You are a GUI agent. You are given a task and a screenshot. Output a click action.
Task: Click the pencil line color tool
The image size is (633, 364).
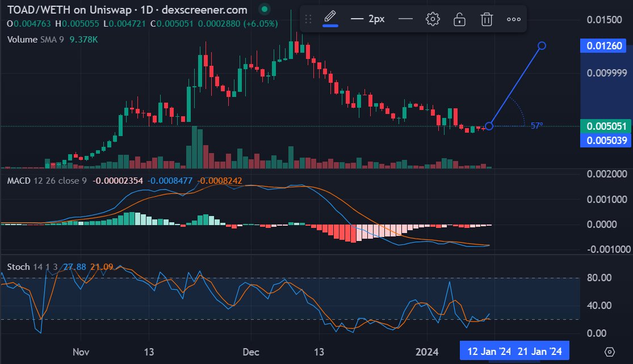pyautogui.click(x=330, y=18)
